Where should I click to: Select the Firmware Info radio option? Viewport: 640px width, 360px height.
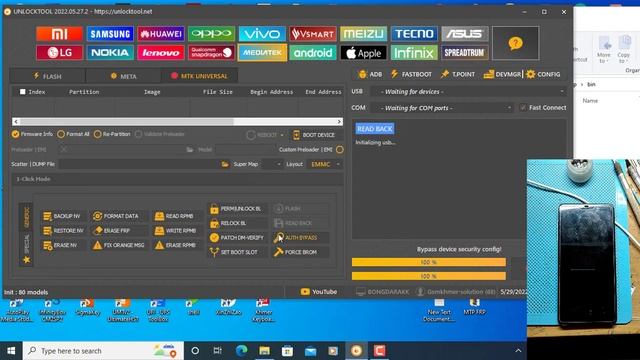pos(32,134)
